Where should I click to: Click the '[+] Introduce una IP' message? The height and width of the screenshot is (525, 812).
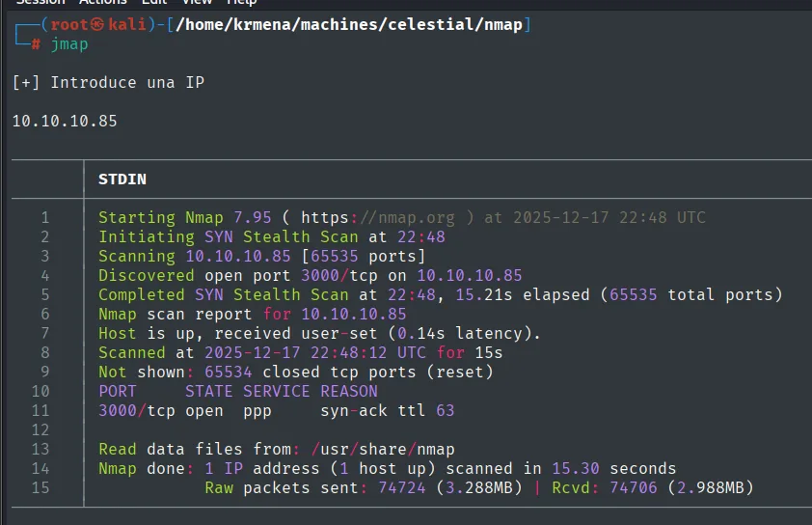pos(108,82)
